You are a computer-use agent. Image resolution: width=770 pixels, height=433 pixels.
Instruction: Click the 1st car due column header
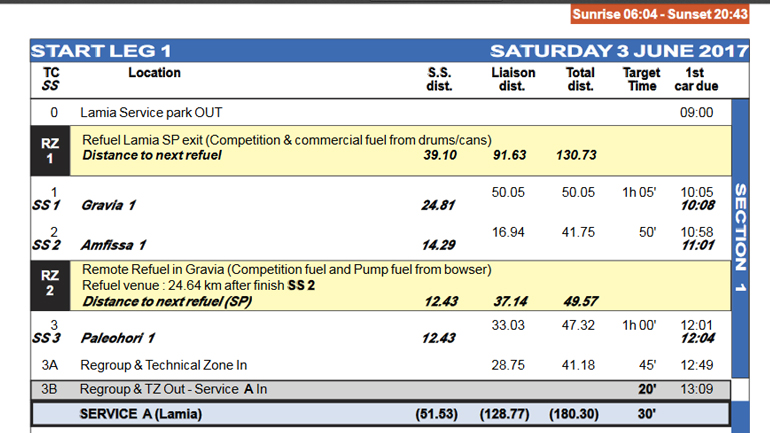(696, 79)
